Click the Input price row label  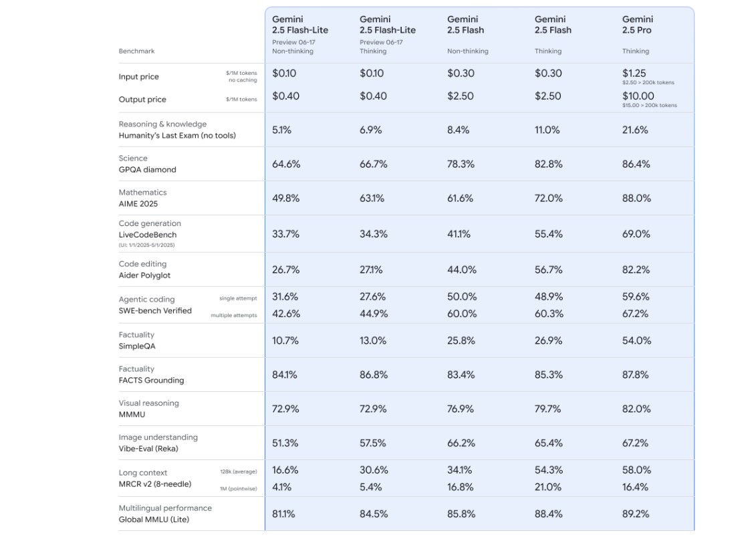click(x=139, y=77)
